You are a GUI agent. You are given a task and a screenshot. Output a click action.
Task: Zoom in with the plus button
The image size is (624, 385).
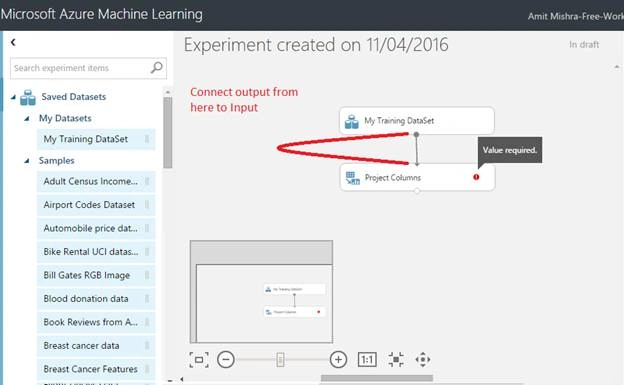[x=338, y=360]
